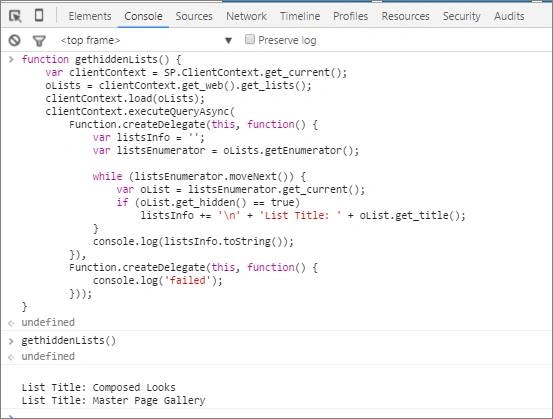Toggle the device mode phone icon
Screen dimensions: 553x419
click(39, 16)
